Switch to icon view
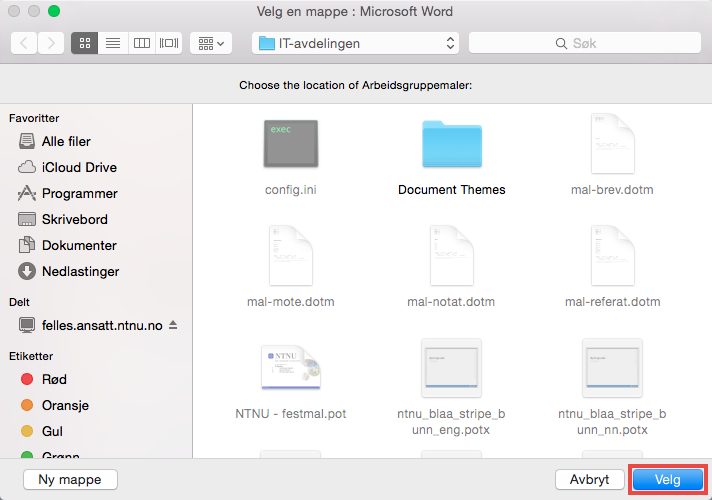This screenshot has height=500, width=712. pos(84,43)
